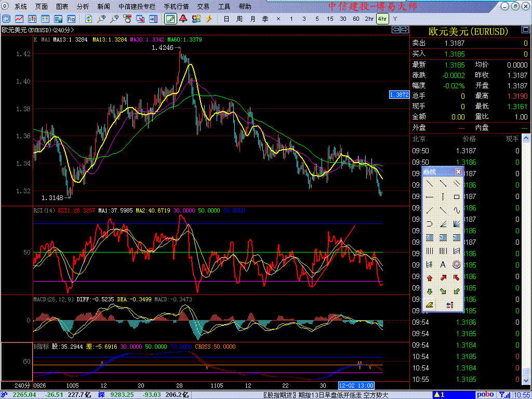Switch to 60 minute period
532x399 pixels.
point(356,19)
